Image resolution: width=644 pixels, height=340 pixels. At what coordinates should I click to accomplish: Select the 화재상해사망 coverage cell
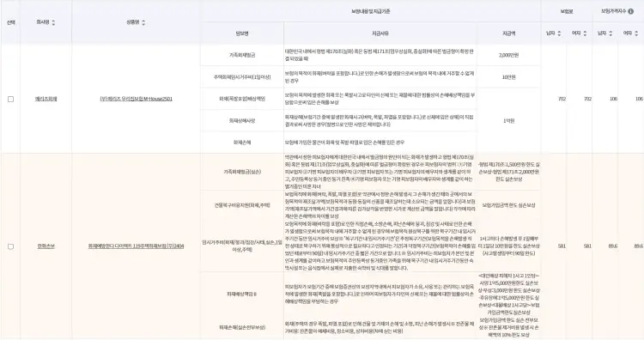(x=242, y=121)
